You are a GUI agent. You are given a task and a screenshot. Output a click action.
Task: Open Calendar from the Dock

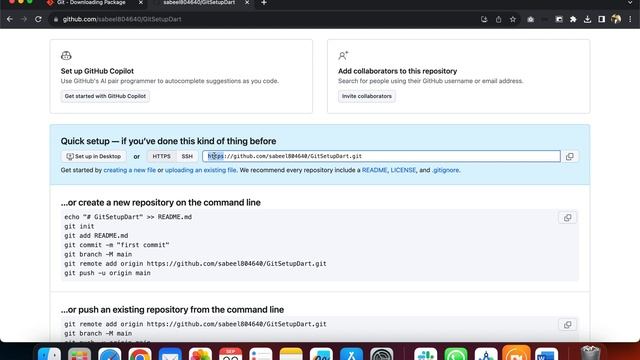pyautogui.click(x=231, y=354)
